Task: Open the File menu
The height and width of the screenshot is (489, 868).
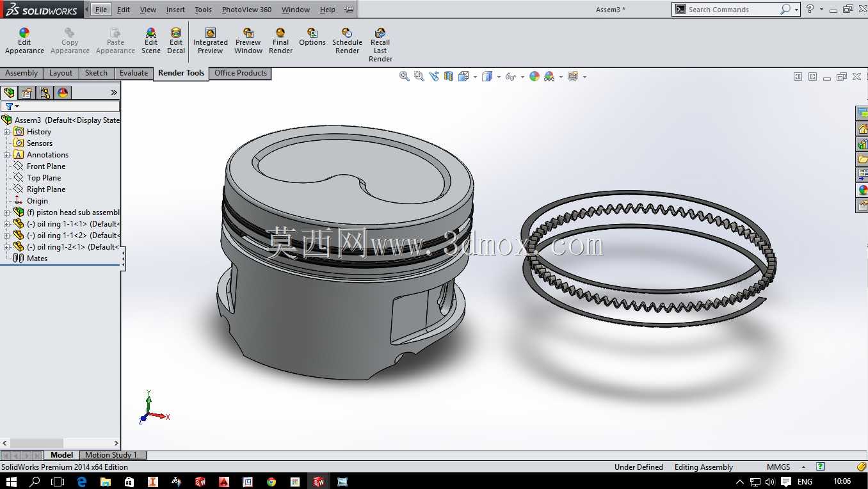Action: [101, 10]
